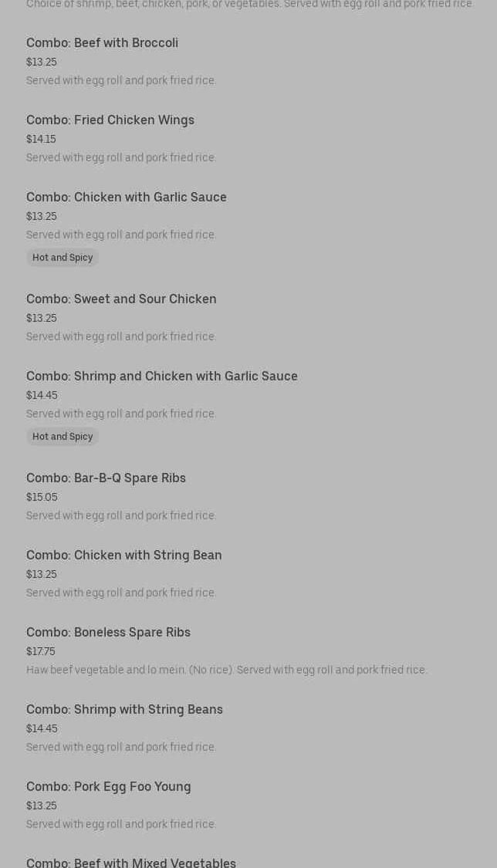The height and width of the screenshot is (868, 497).
Task: Open Combo: Shrimp with String Beans
Action: (124, 709)
